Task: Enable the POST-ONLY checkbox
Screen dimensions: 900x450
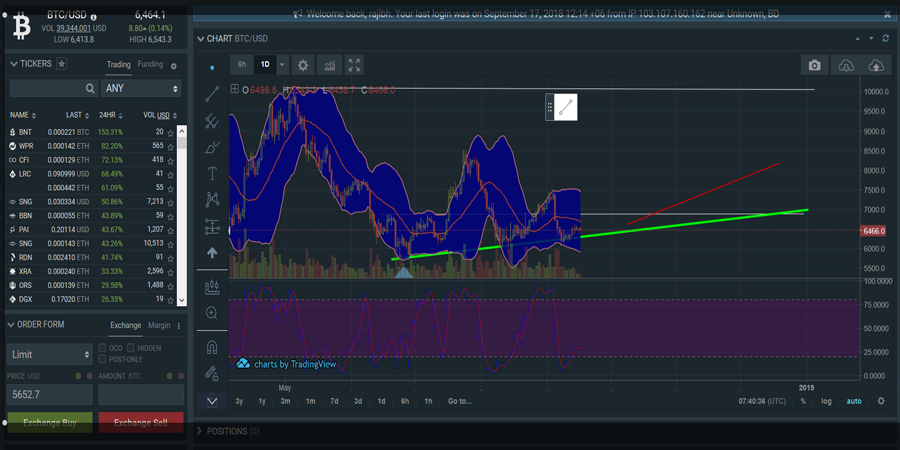Action: pos(102,359)
